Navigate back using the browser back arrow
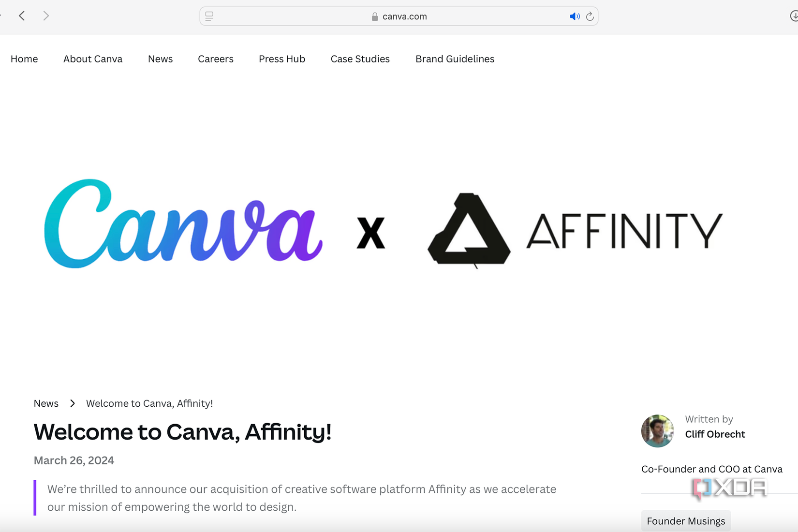This screenshot has width=798, height=532. (22, 15)
